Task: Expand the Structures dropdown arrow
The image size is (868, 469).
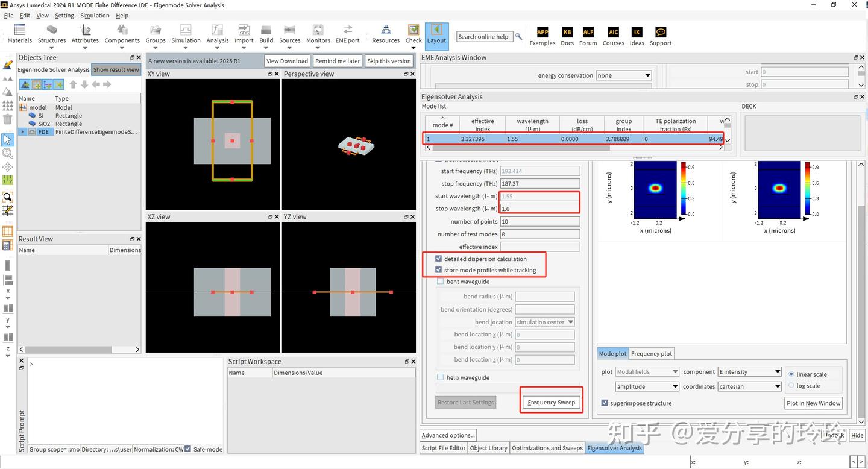Action: [52, 48]
